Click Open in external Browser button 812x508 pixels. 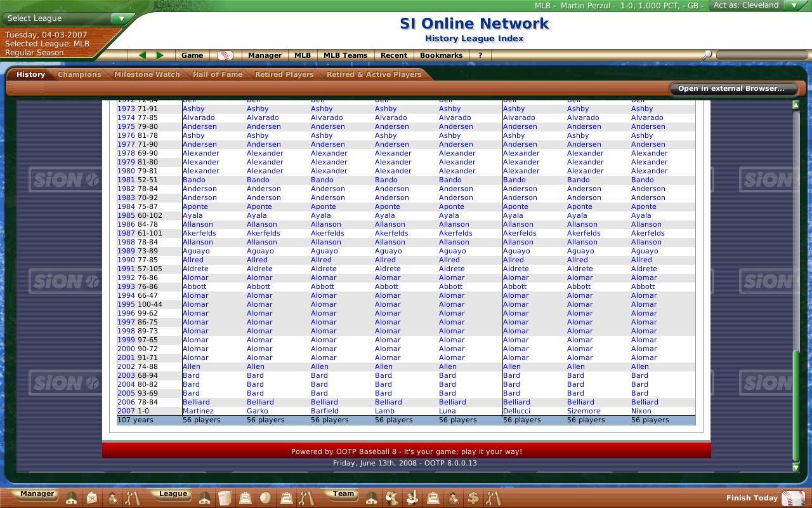tap(731, 88)
